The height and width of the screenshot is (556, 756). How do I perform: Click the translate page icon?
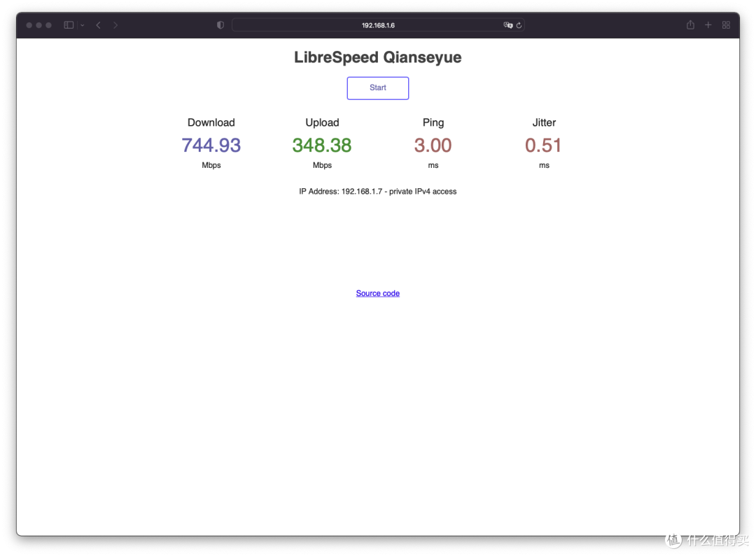click(x=507, y=25)
